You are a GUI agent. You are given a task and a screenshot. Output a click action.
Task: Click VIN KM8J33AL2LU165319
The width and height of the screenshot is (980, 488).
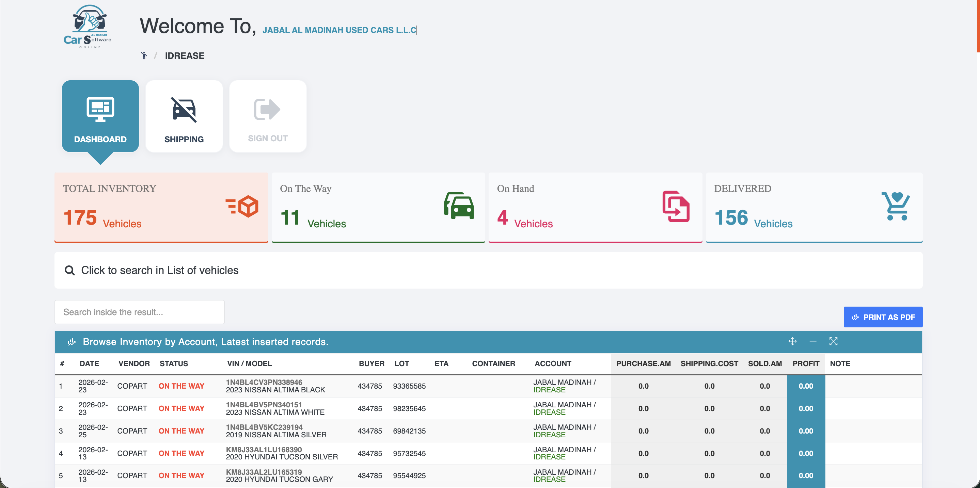(264, 472)
